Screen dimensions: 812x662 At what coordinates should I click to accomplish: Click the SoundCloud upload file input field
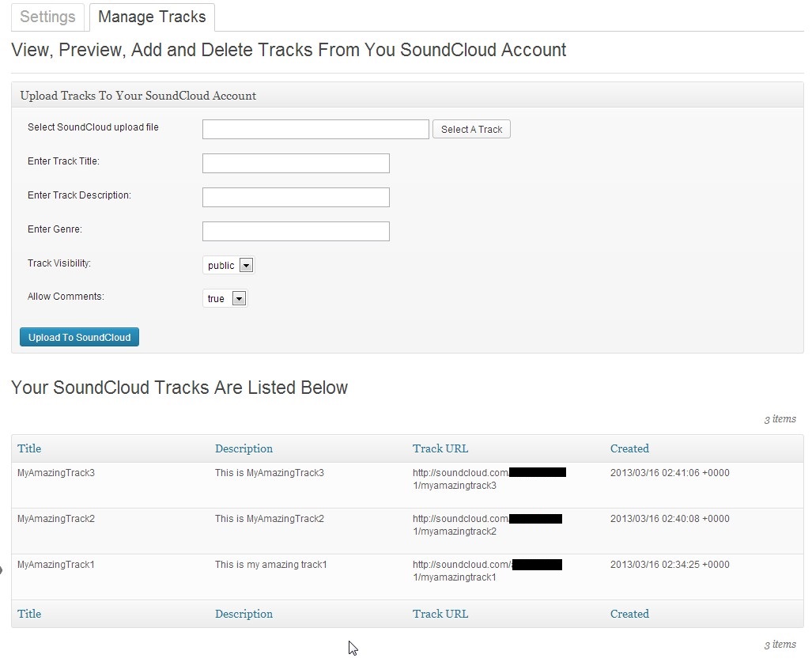315,130
